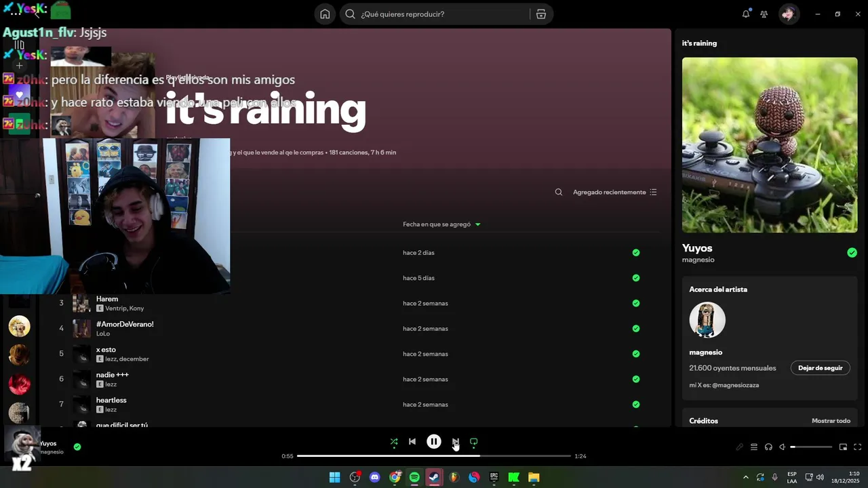
Task: Skip to the previous track
Action: click(412, 442)
